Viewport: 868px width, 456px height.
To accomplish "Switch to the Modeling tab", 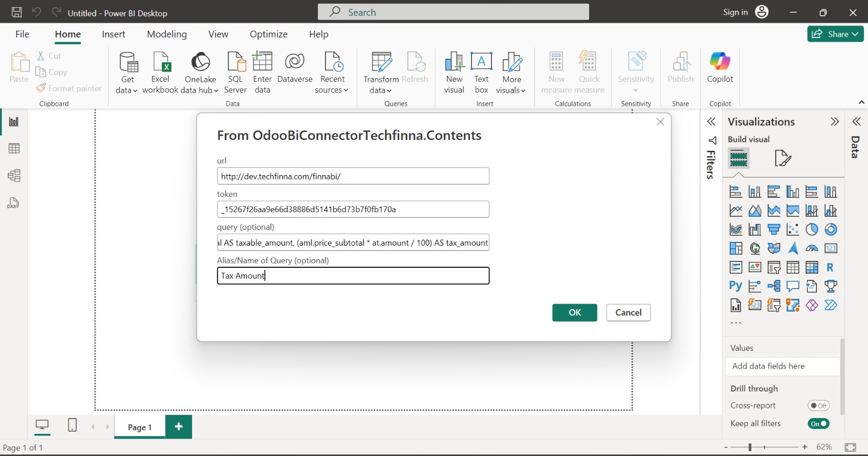I will click(x=167, y=34).
